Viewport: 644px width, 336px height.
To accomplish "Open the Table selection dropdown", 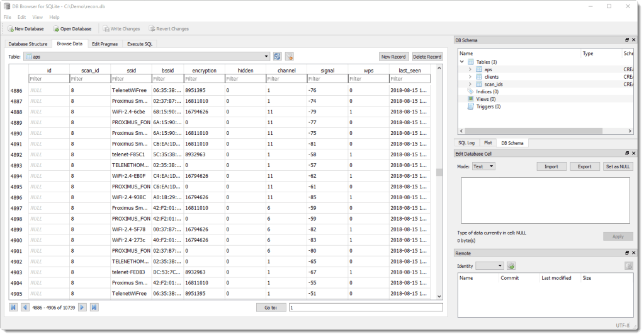I will pos(267,57).
